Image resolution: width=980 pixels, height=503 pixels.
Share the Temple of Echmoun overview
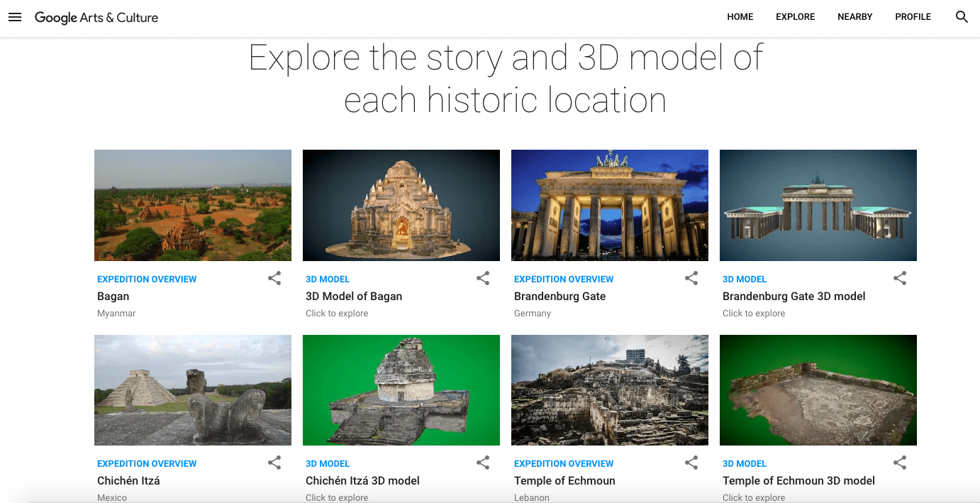(691, 463)
